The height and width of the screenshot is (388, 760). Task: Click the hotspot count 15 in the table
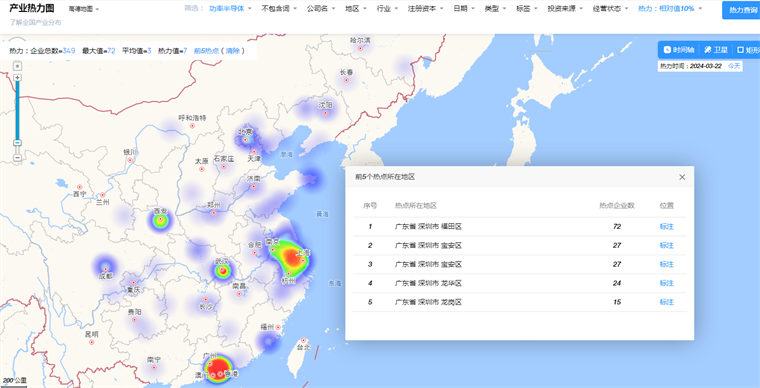[x=617, y=302]
